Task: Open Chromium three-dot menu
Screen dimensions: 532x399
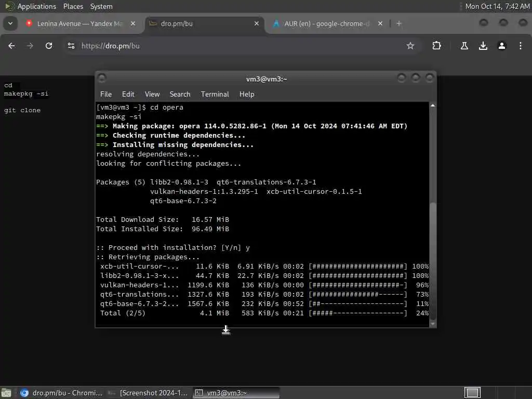Action: [521, 46]
